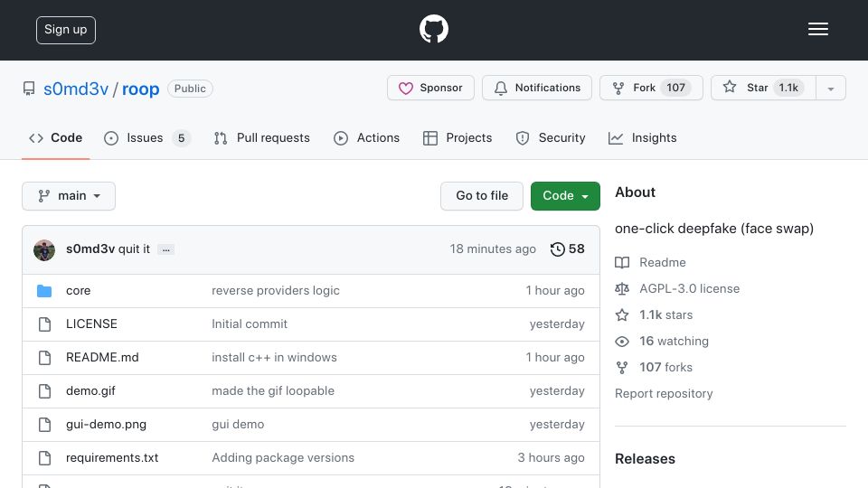Switch to the Code tab

click(x=55, y=137)
